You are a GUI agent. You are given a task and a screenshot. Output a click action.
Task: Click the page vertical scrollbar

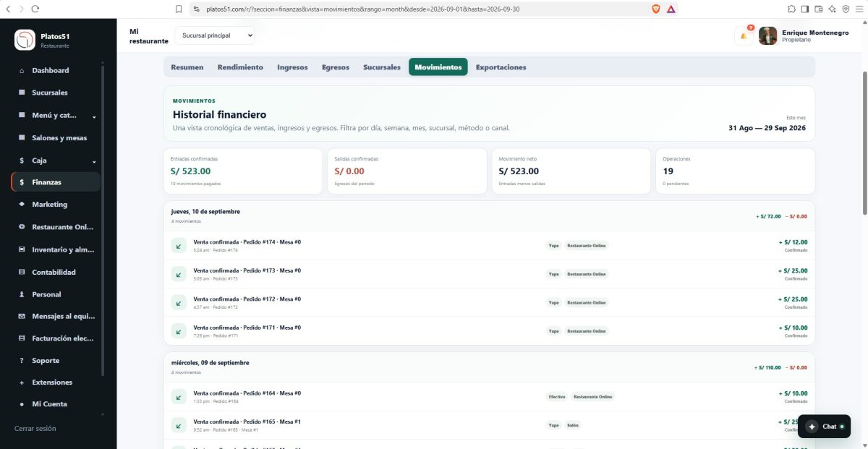point(865,143)
